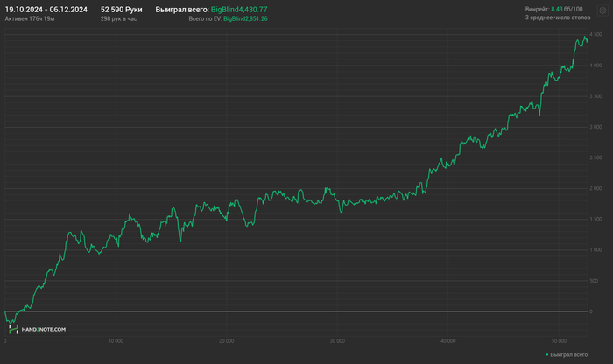Click the 40 000 x-axis label
This screenshot has height=364, width=613.
click(448, 341)
